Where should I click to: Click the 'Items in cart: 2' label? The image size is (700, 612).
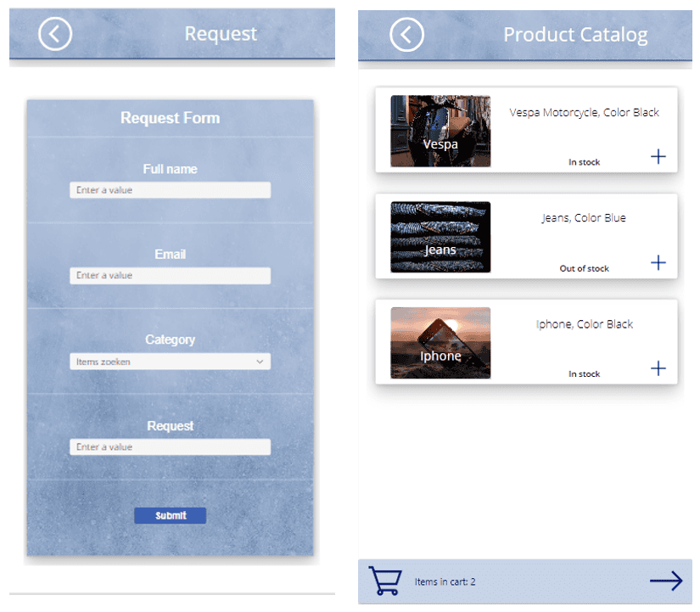click(x=445, y=582)
